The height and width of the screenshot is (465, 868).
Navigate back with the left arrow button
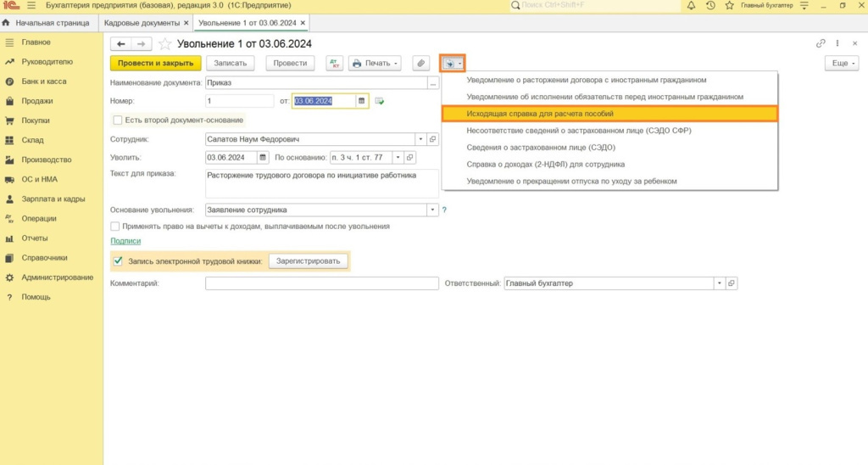pos(121,44)
